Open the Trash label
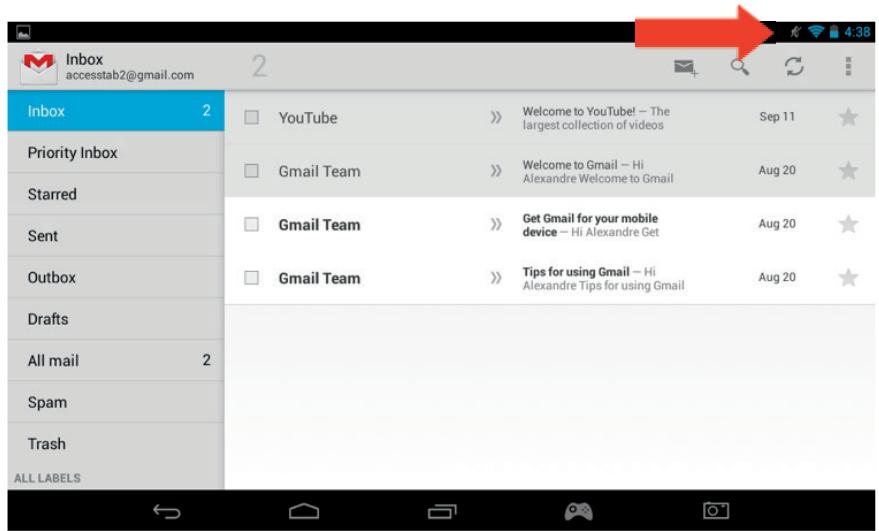Viewport: 879px width, 531px height. coord(116,444)
